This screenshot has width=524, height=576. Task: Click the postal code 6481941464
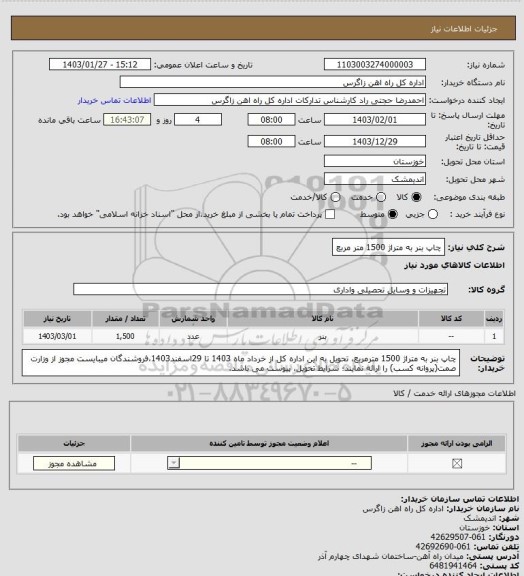(453, 566)
